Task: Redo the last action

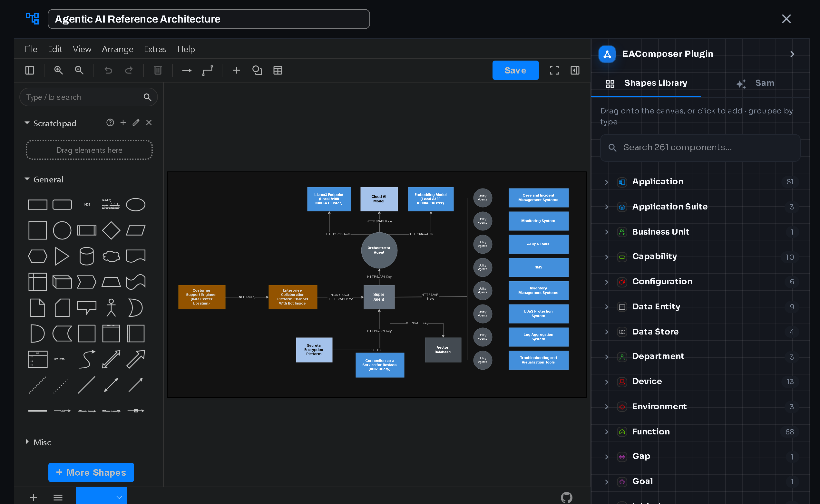Action: (x=129, y=70)
